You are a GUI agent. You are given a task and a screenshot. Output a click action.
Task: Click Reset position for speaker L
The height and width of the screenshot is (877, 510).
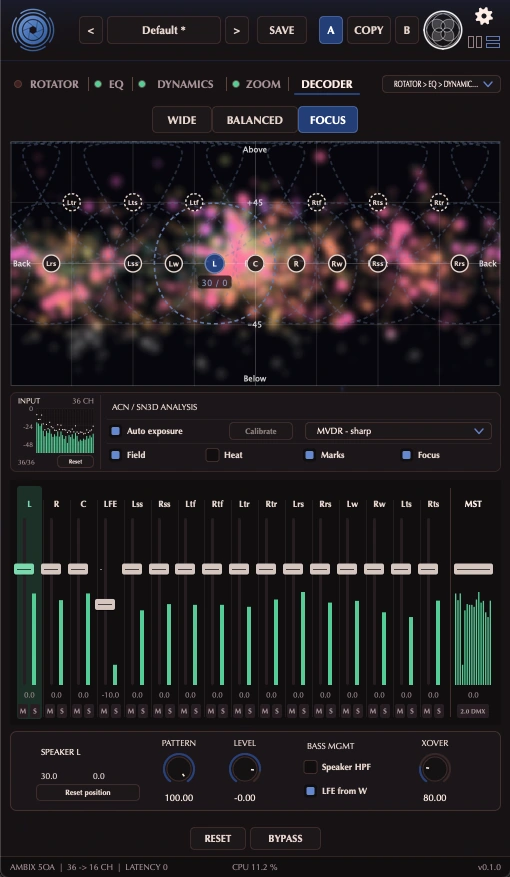point(88,793)
